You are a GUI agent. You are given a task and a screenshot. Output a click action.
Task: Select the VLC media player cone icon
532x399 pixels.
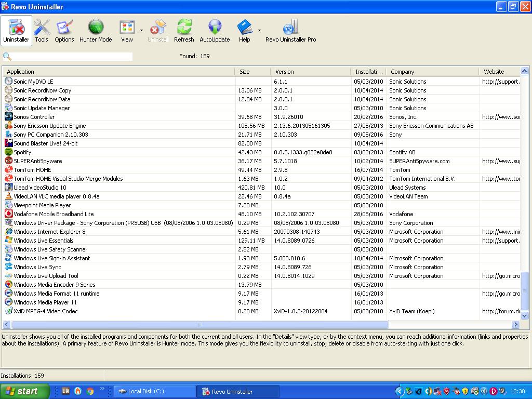[8, 196]
